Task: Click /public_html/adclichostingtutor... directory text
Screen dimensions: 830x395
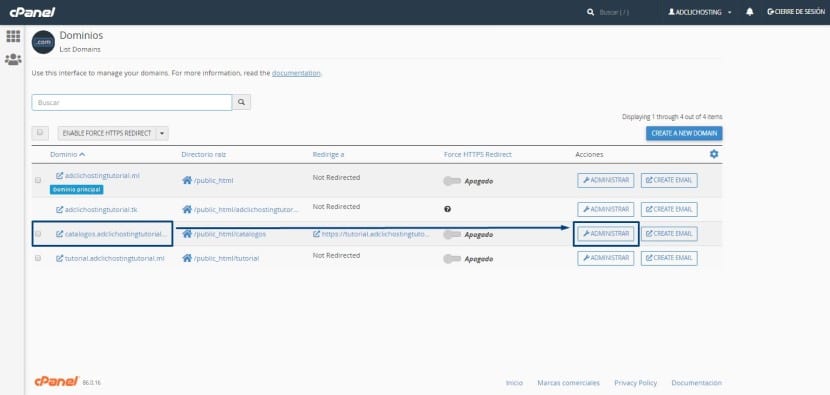Action: pos(246,210)
